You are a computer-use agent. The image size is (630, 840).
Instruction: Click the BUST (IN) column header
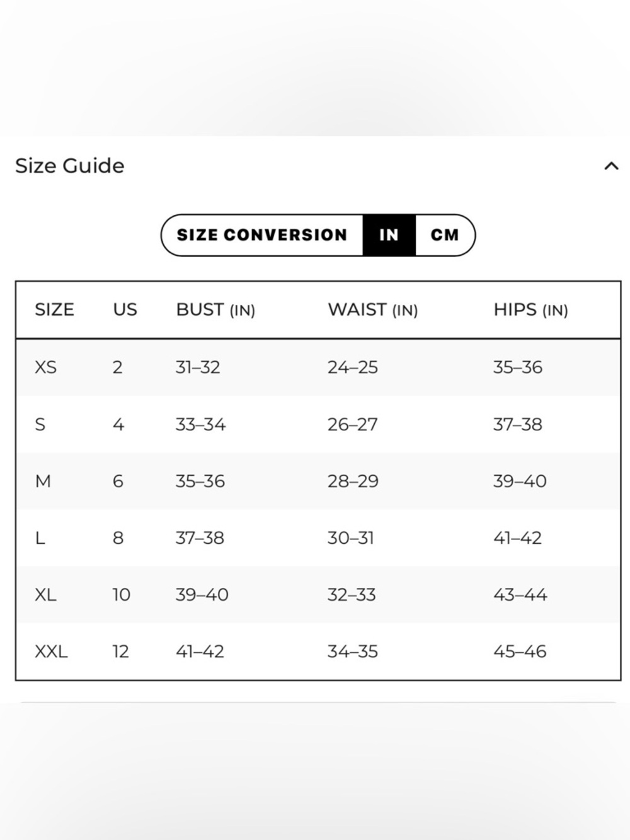215,310
